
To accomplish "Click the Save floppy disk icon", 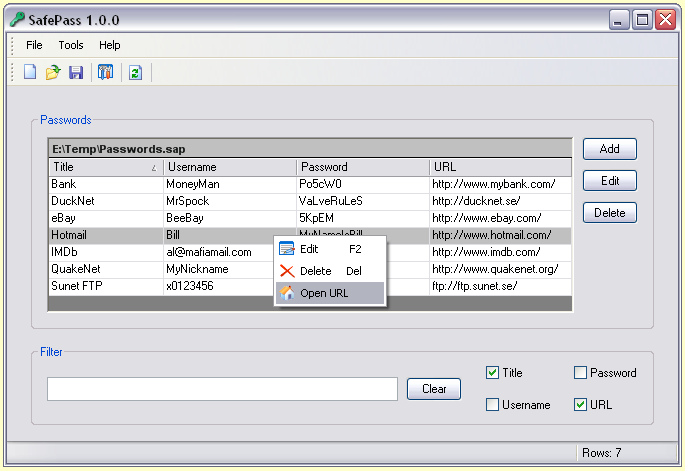I will click(x=76, y=72).
